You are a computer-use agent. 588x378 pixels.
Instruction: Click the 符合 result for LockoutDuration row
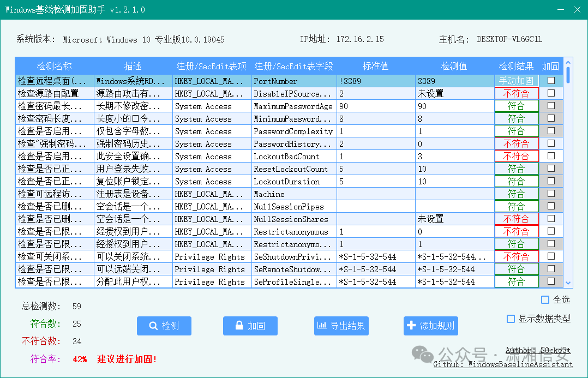[516, 181]
